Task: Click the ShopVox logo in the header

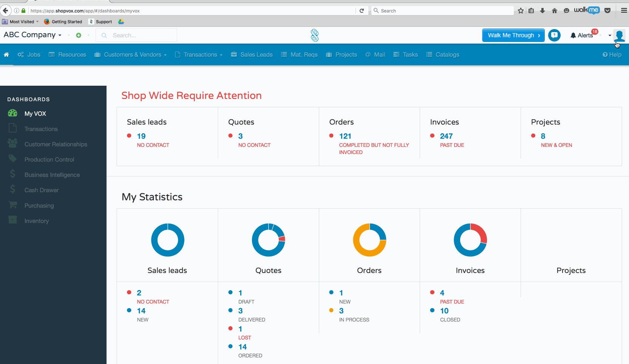Action: pos(315,35)
